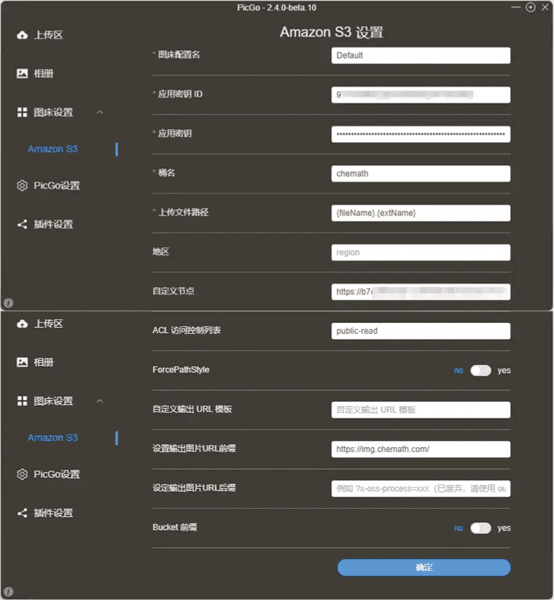The image size is (554, 600).
Task: Open the 插件设置 share icon in lower sidebar
Action: pos(22,513)
